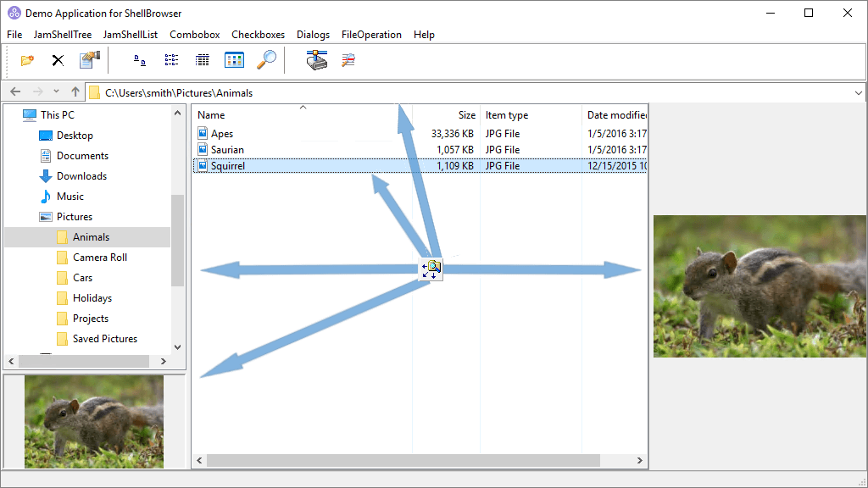Go back with the back arrow

tap(14, 92)
